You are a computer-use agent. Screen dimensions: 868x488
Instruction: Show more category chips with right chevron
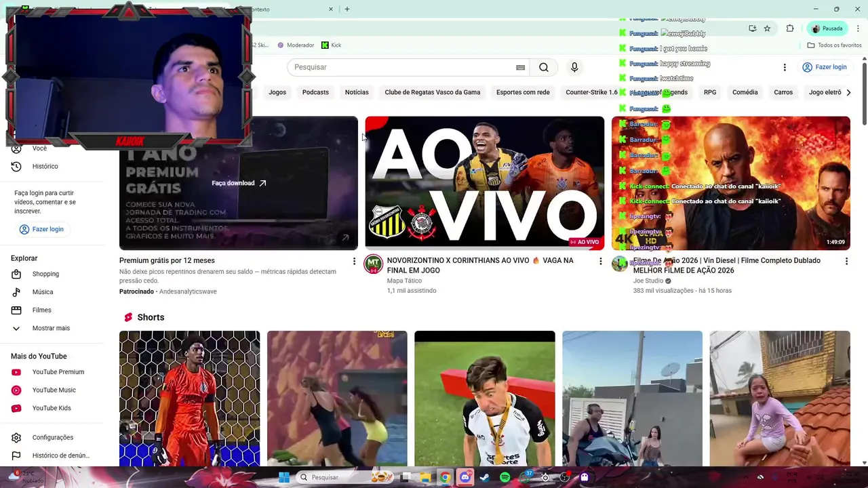[x=848, y=92]
